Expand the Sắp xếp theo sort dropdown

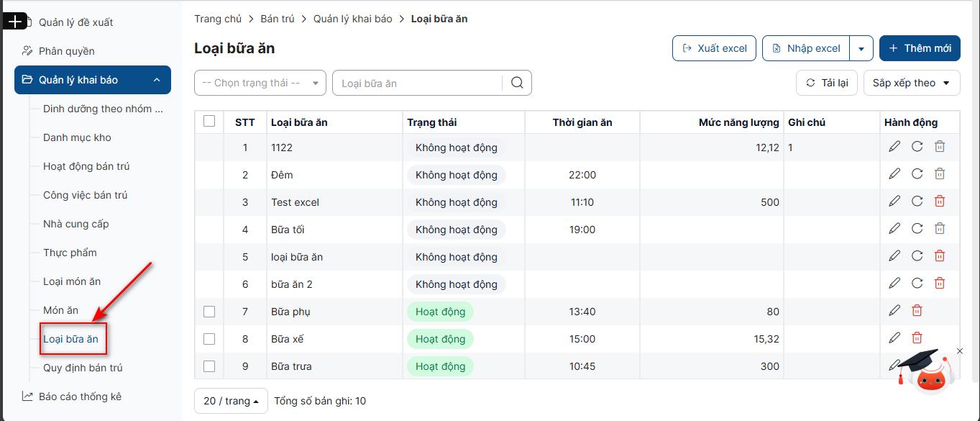click(x=911, y=83)
